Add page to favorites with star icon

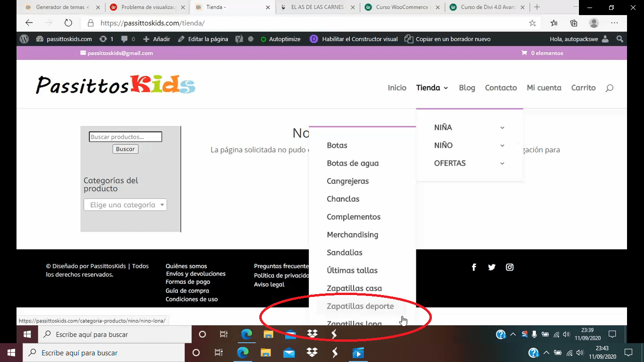pyautogui.click(x=532, y=23)
